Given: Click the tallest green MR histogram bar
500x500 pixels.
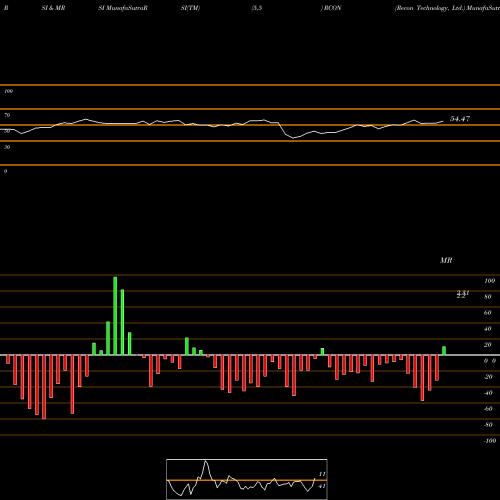Looking at the screenshot, I should [x=115, y=316].
